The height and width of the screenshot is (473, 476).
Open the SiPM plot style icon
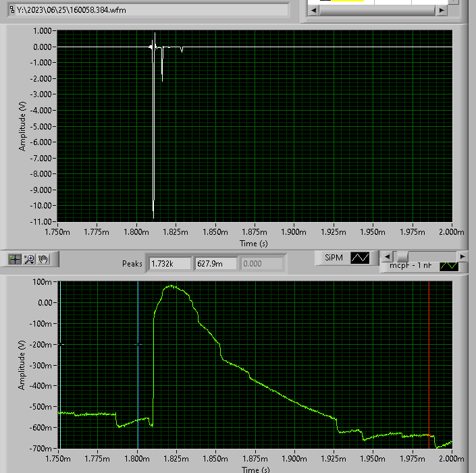(360, 258)
